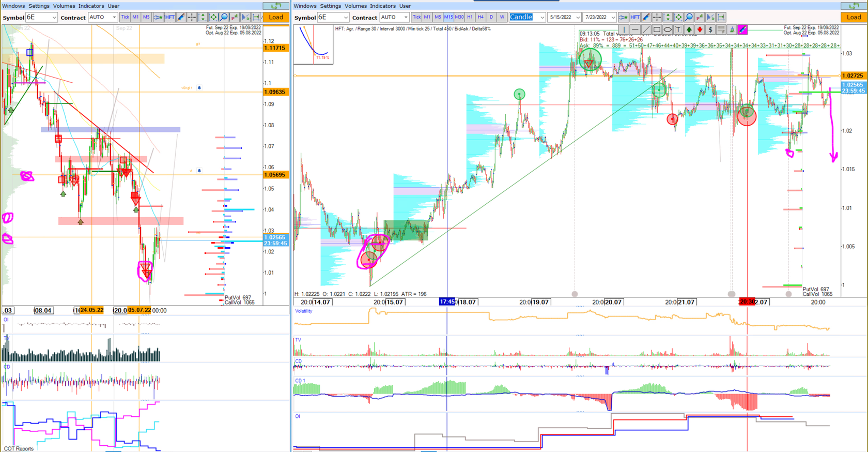Click the 1.02725 orange price label in right chart
The width and height of the screenshot is (868, 452).
pyautogui.click(x=853, y=76)
